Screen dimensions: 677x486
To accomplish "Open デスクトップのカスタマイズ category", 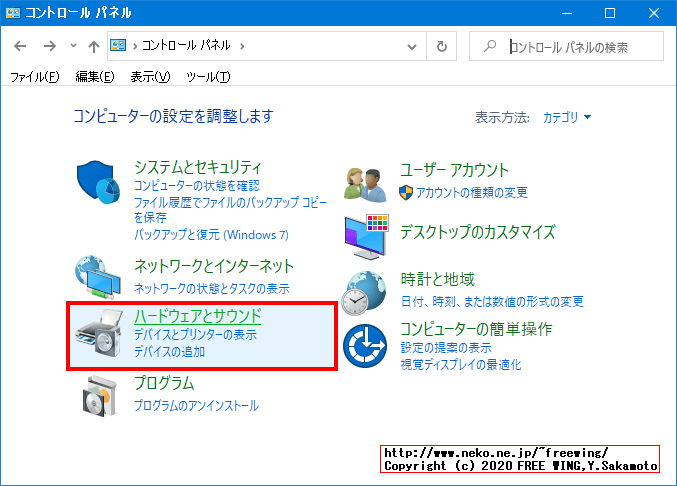I will coord(478,232).
